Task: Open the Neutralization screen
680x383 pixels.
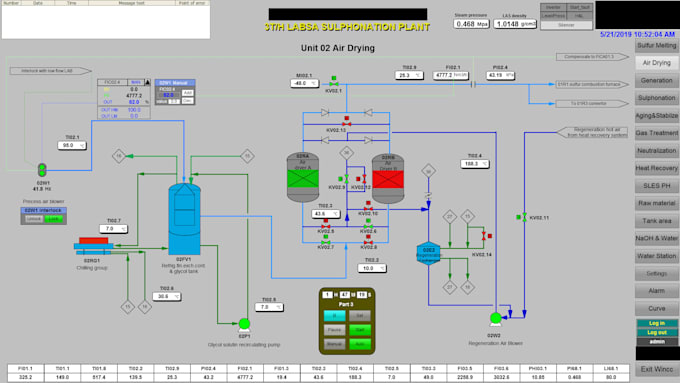Action: click(657, 151)
